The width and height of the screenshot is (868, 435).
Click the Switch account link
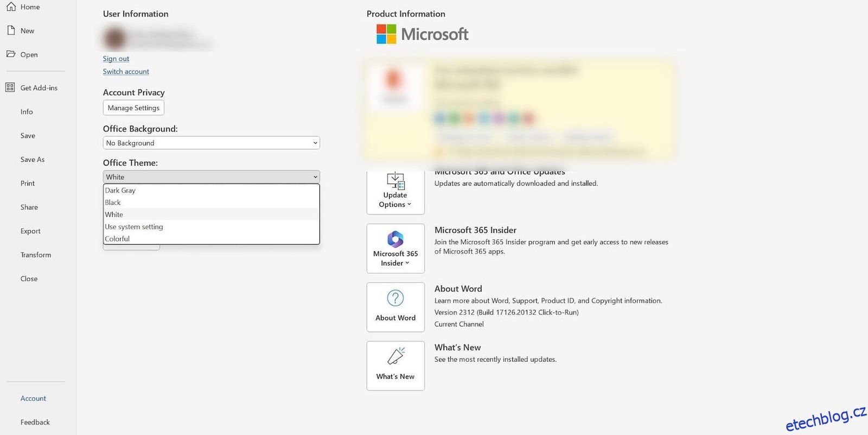126,72
